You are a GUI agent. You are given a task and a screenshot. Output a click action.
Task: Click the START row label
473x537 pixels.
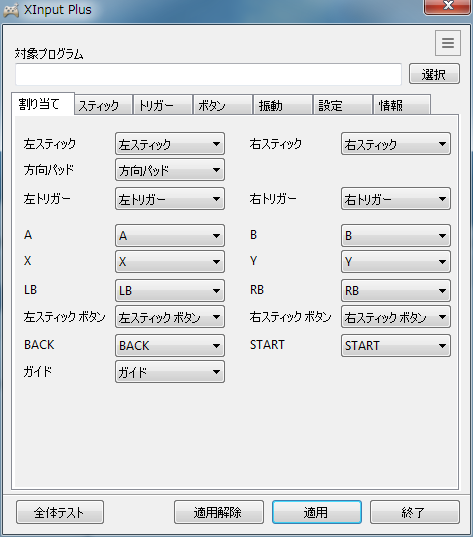pyautogui.click(x=267, y=345)
